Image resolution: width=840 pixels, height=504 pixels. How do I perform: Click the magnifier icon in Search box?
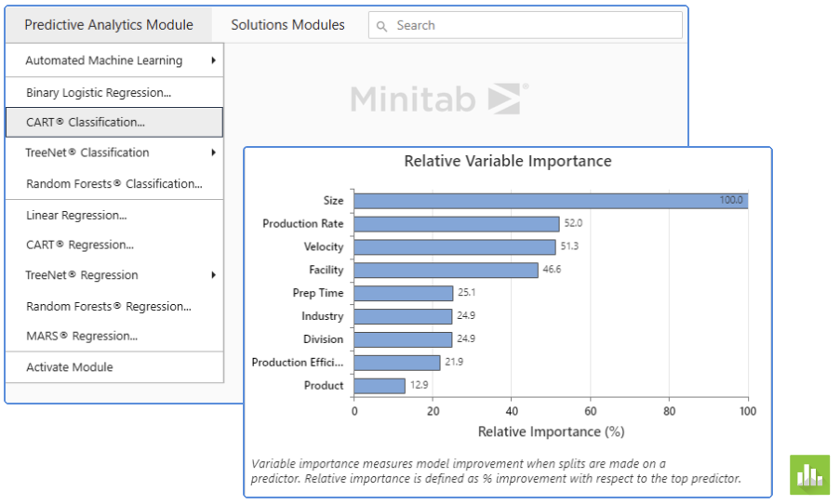381,26
